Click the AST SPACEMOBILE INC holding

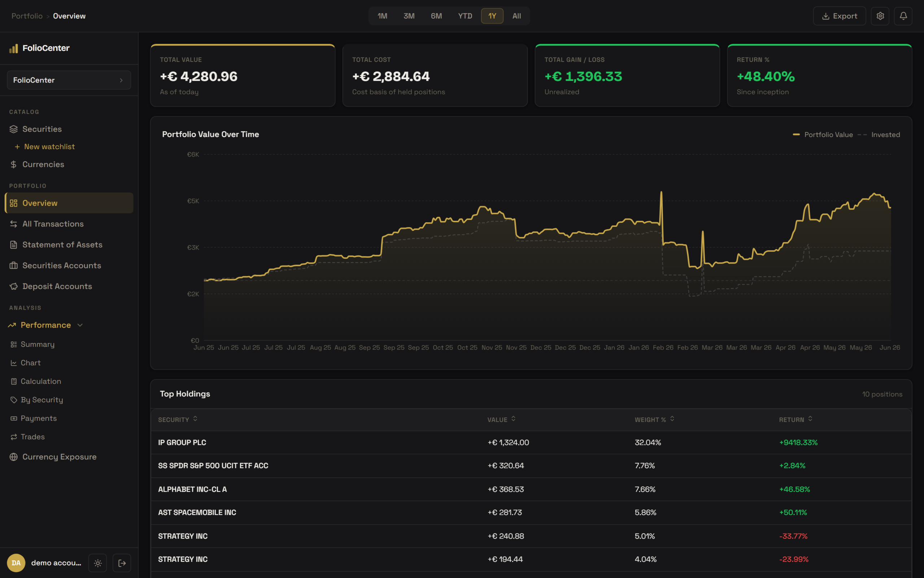tap(531, 513)
